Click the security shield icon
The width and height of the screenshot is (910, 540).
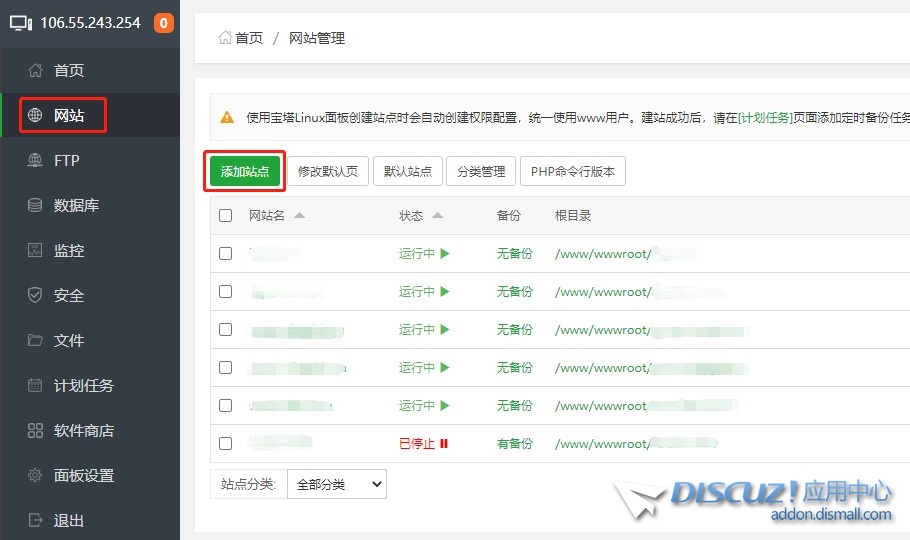[36, 295]
